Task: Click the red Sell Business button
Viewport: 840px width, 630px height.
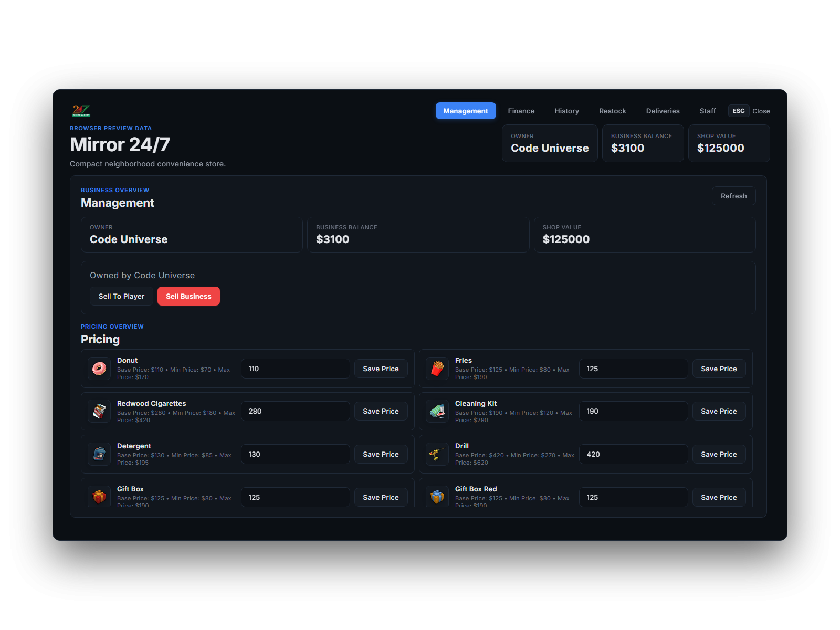Action: [x=188, y=296]
